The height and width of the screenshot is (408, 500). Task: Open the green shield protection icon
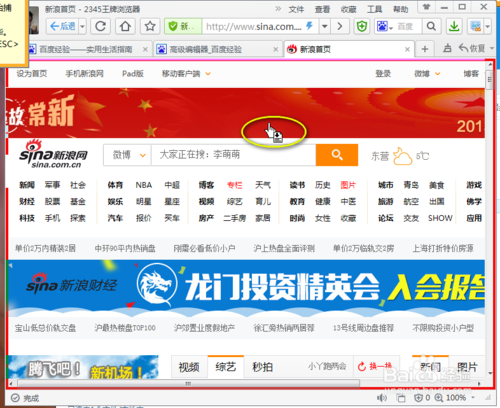pos(362,26)
